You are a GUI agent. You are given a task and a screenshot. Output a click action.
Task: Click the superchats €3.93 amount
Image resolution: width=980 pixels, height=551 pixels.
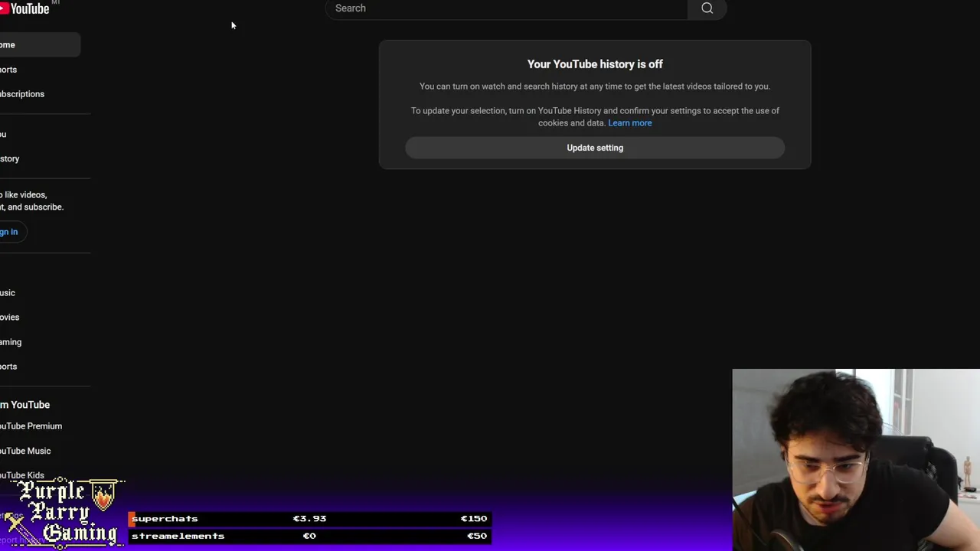point(309,519)
